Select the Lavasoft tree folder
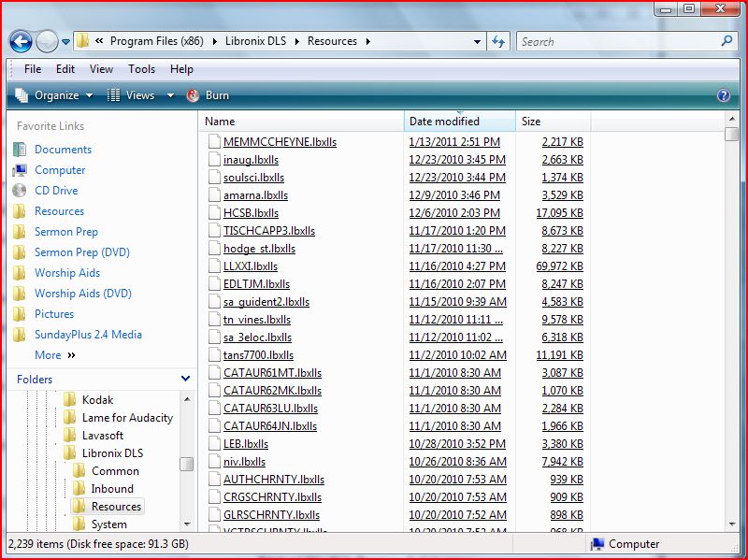The width and height of the screenshot is (748, 560). (x=103, y=436)
